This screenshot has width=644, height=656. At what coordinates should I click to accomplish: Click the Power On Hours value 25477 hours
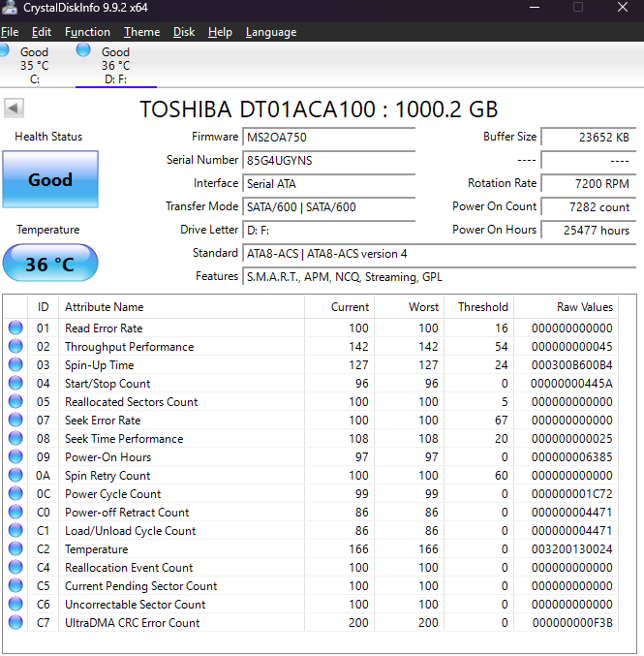click(589, 231)
